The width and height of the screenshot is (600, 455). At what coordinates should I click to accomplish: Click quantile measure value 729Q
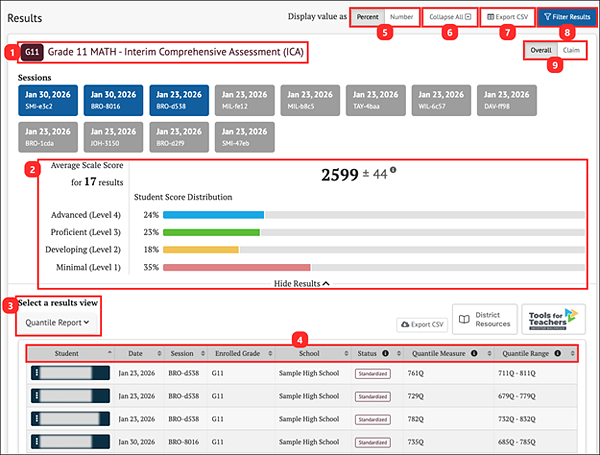(x=416, y=396)
